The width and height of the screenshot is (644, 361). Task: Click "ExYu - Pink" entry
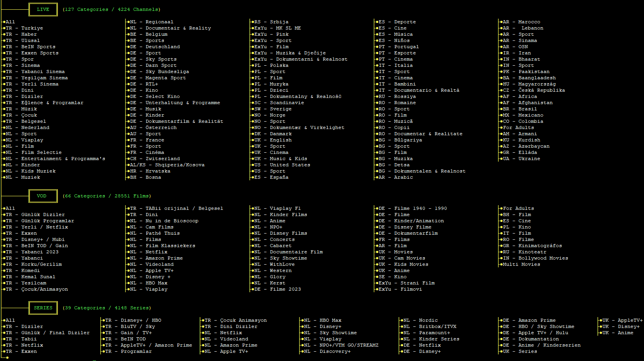click(272, 34)
